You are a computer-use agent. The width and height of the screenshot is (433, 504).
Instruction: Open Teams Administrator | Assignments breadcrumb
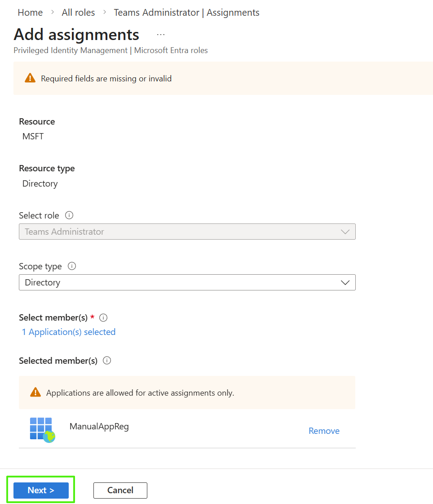click(x=186, y=13)
